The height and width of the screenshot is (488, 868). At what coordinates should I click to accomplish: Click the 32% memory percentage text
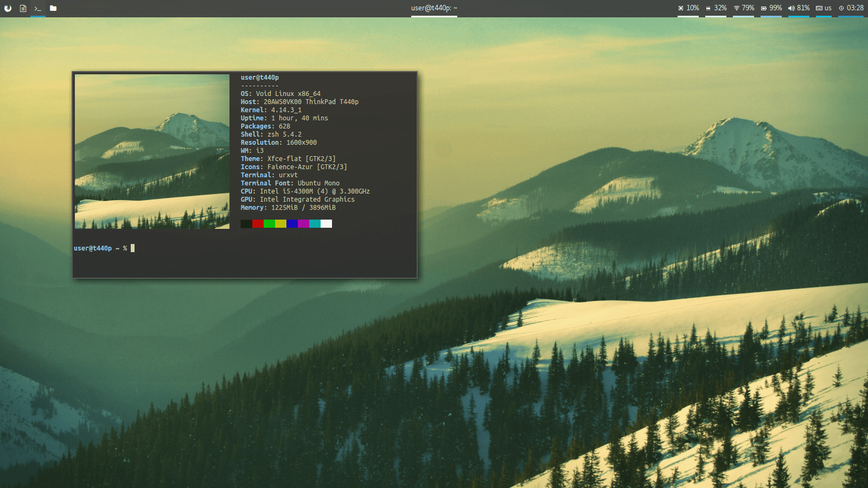coord(720,8)
